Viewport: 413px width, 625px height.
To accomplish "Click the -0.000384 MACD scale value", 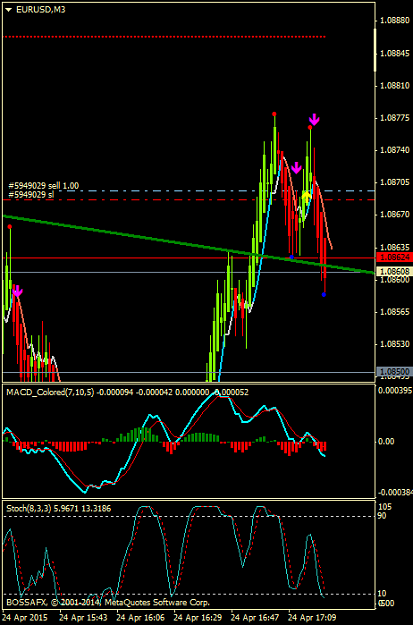I will coord(394,493).
